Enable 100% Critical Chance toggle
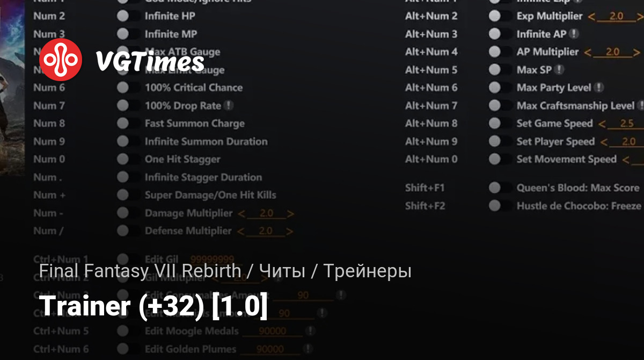The image size is (644, 360). tap(123, 88)
